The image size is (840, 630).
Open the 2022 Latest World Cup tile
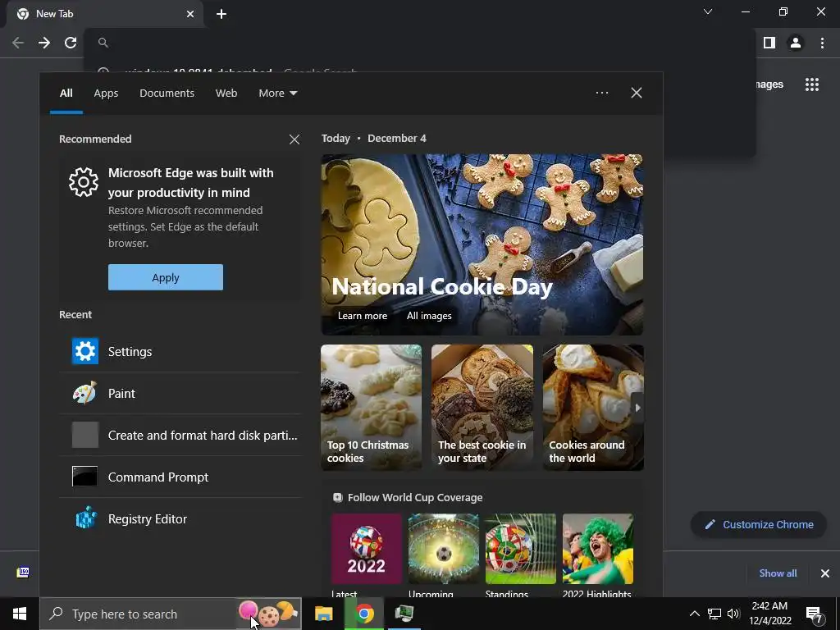click(367, 549)
